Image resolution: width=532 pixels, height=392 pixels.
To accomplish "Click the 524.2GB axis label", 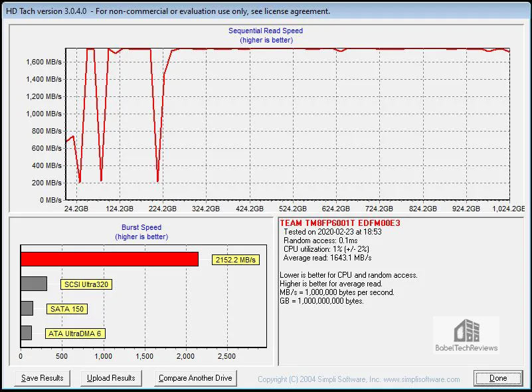I will (x=293, y=209).
